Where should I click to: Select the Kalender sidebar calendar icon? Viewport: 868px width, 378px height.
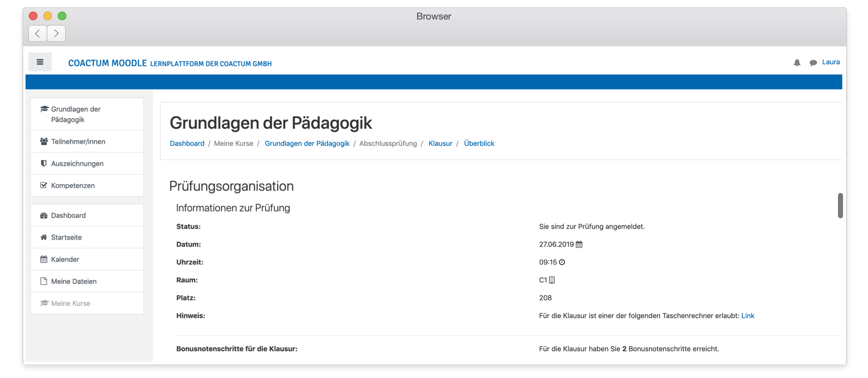click(x=43, y=259)
